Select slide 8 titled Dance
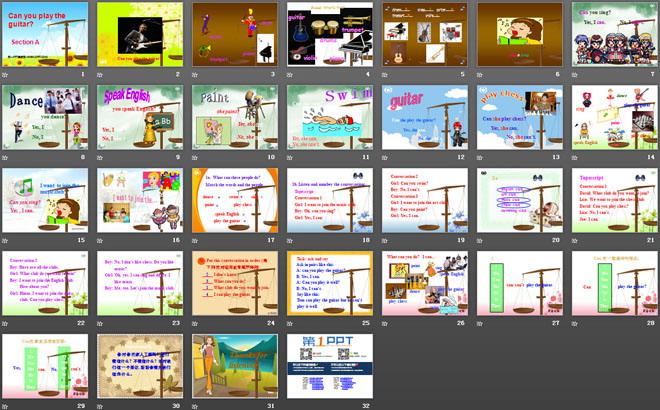The image size is (660, 410). click(x=45, y=117)
